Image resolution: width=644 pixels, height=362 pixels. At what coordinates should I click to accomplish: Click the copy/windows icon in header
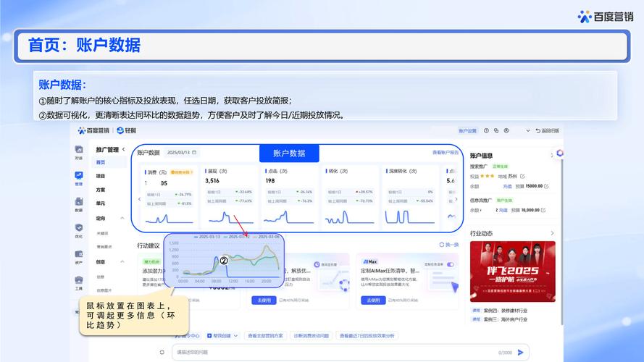tap(496, 130)
